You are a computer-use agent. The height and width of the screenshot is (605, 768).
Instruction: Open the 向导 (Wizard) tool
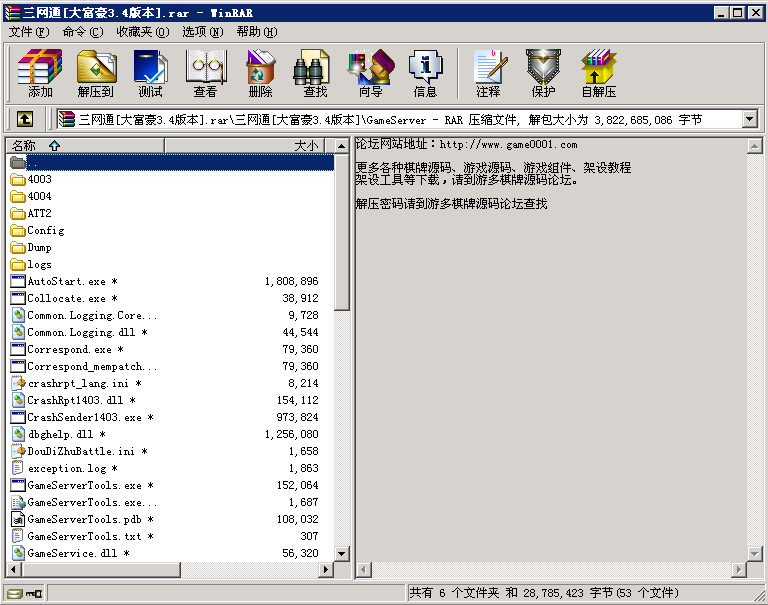coord(370,73)
